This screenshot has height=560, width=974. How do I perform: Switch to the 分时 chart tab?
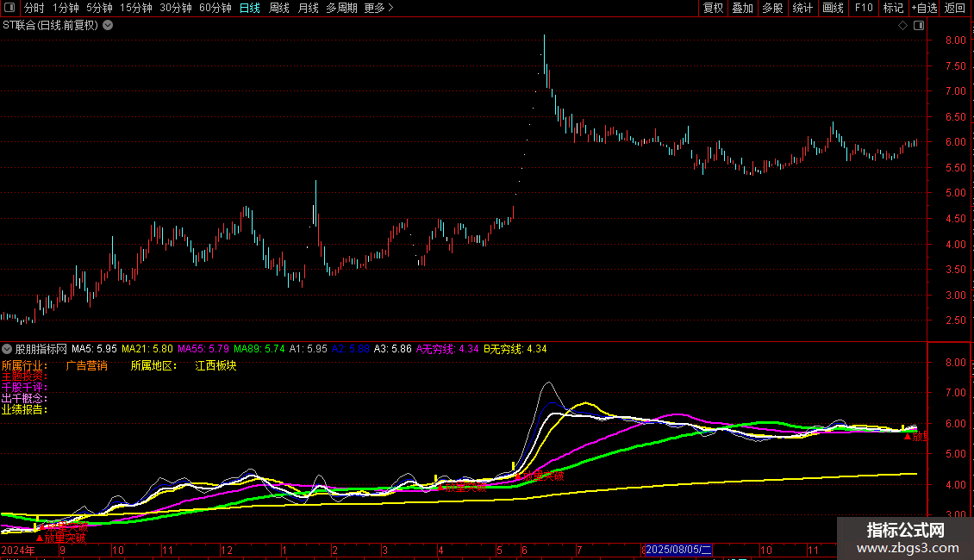point(34,8)
